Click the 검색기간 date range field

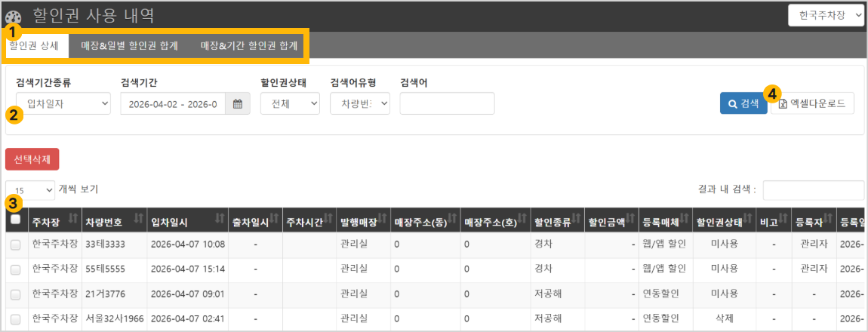point(173,103)
